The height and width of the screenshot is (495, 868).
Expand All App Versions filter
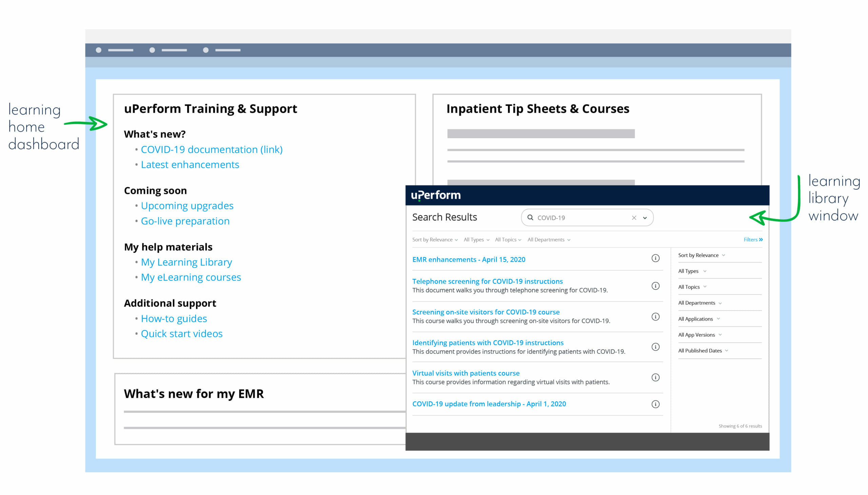(x=700, y=335)
